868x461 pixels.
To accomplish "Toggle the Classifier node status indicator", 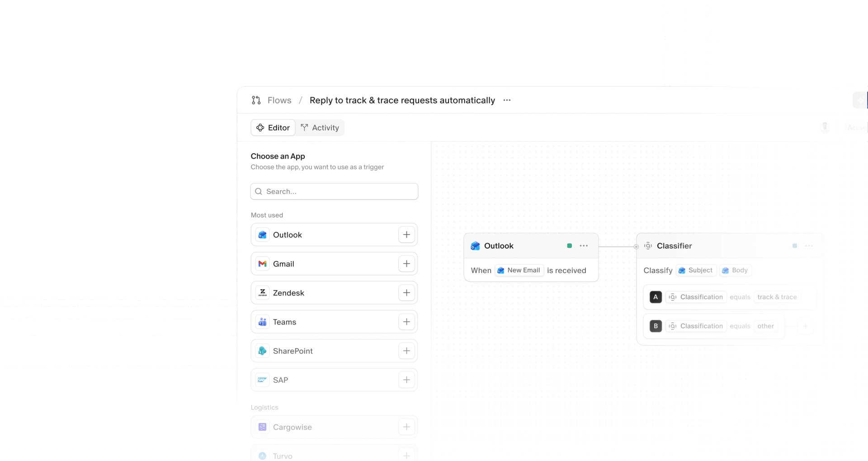I will pos(795,246).
